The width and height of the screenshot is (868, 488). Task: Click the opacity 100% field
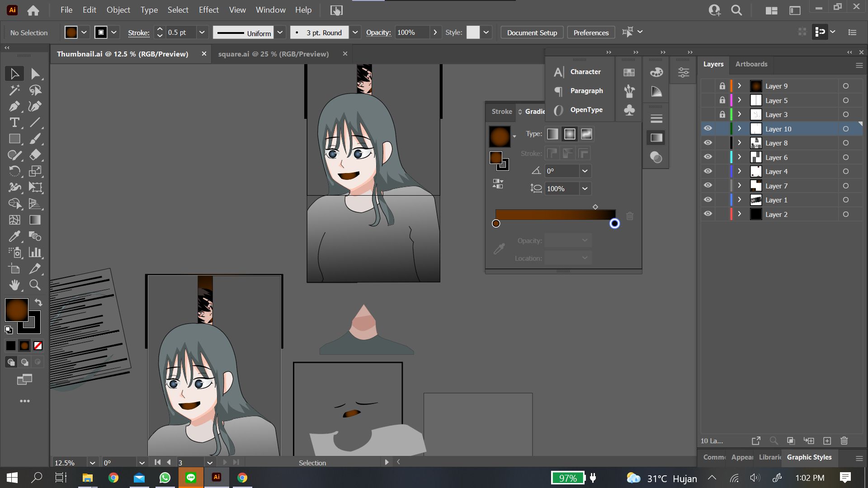pos(412,33)
